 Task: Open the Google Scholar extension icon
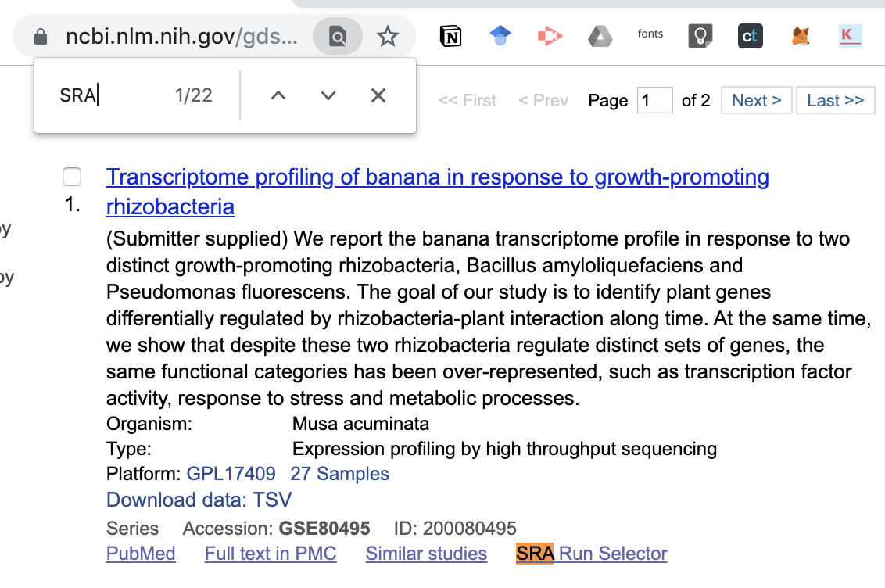[500, 36]
